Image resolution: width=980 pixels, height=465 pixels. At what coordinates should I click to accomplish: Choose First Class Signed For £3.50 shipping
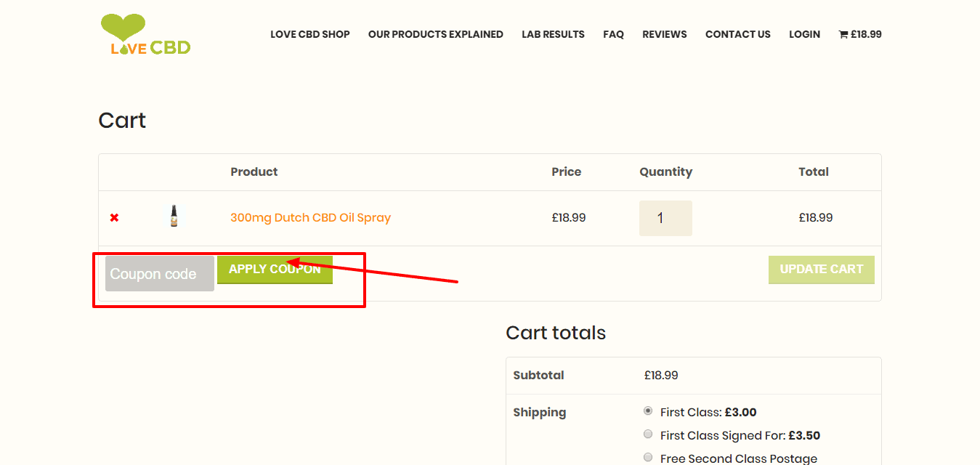click(648, 434)
